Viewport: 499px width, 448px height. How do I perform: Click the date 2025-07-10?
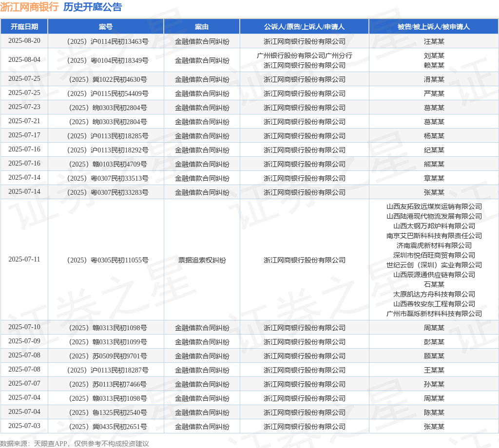(24, 327)
